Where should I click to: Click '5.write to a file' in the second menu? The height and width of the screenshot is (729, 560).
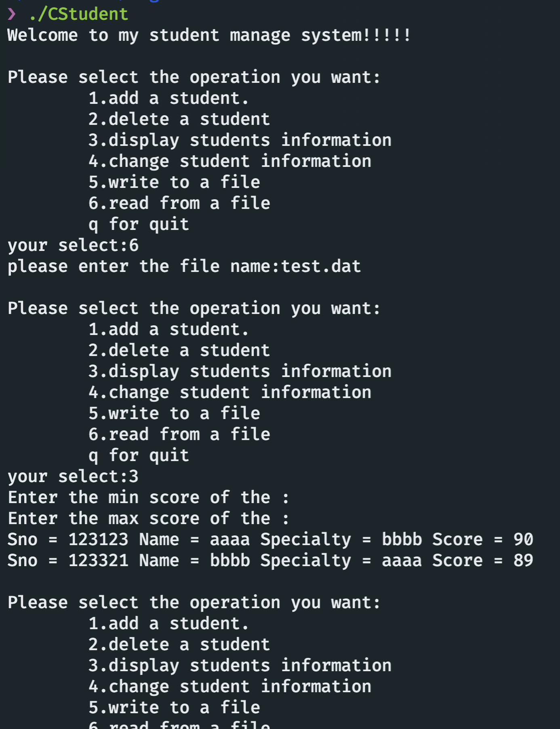pos(174,413)
